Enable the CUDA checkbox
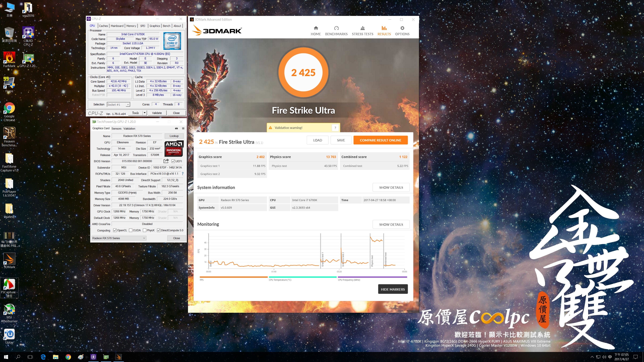The width and height of the screenshot is (644, 362). [x=130, y=230]
